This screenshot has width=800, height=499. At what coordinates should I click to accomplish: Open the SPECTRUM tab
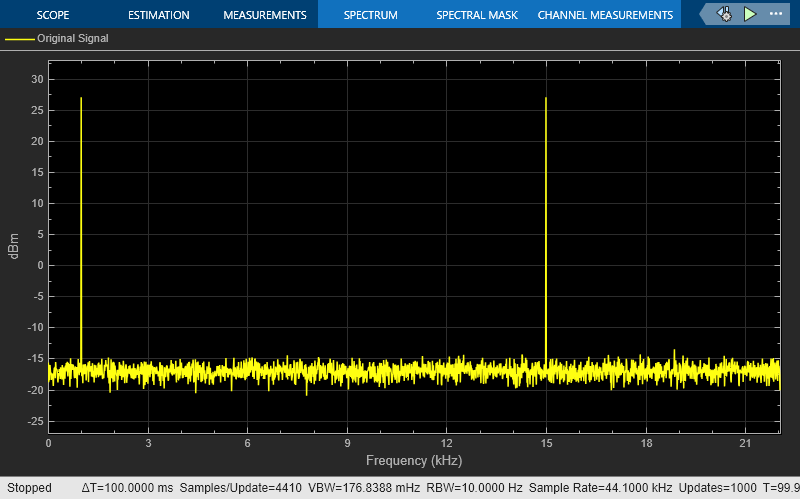370,15
